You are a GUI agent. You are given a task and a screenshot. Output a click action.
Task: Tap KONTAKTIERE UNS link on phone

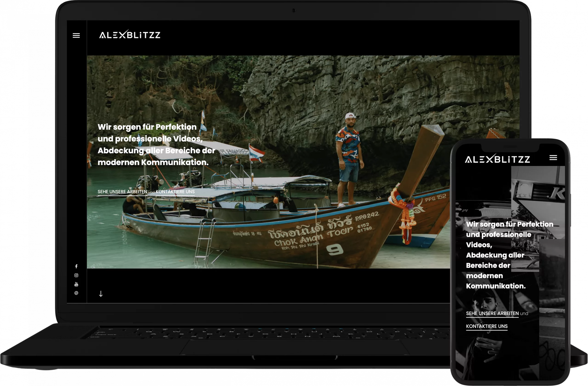pyautogui.click(x=487, y=326)
